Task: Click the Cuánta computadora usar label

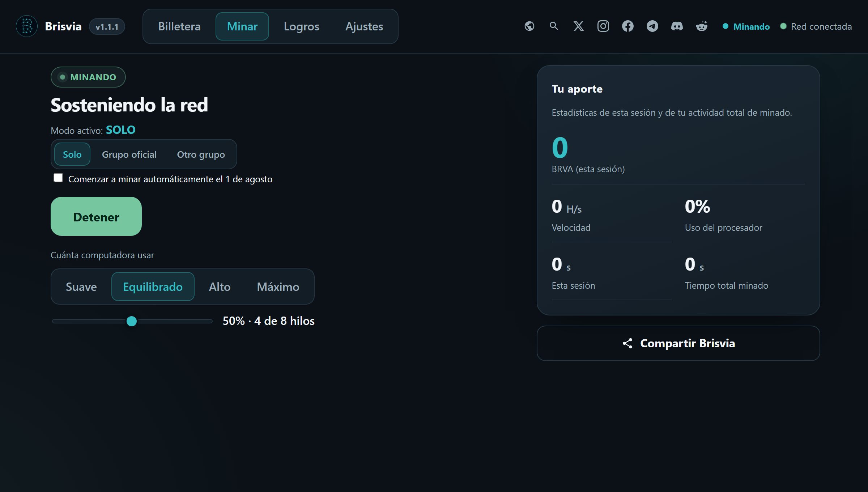Action: (102, 255)
